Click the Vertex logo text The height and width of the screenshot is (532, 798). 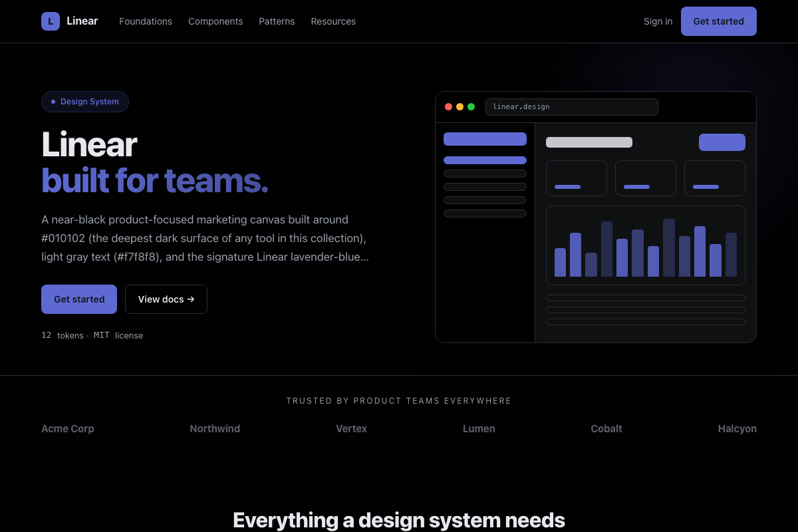351,429
